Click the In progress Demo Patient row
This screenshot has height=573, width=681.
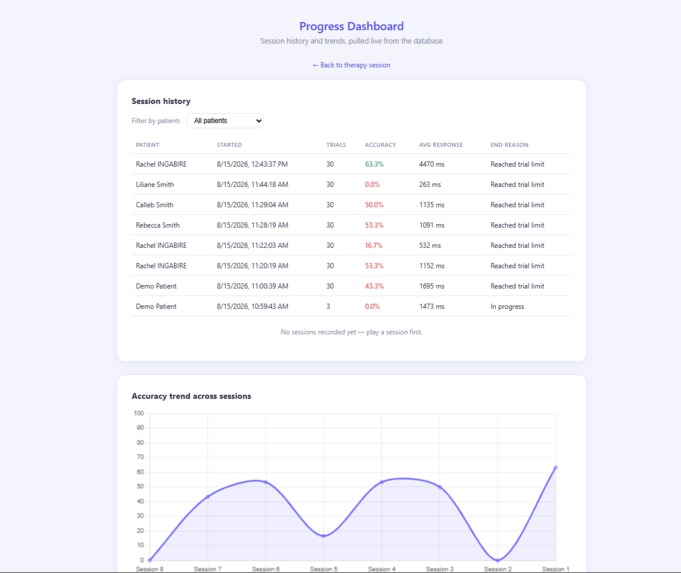click(x=351, y=306)
